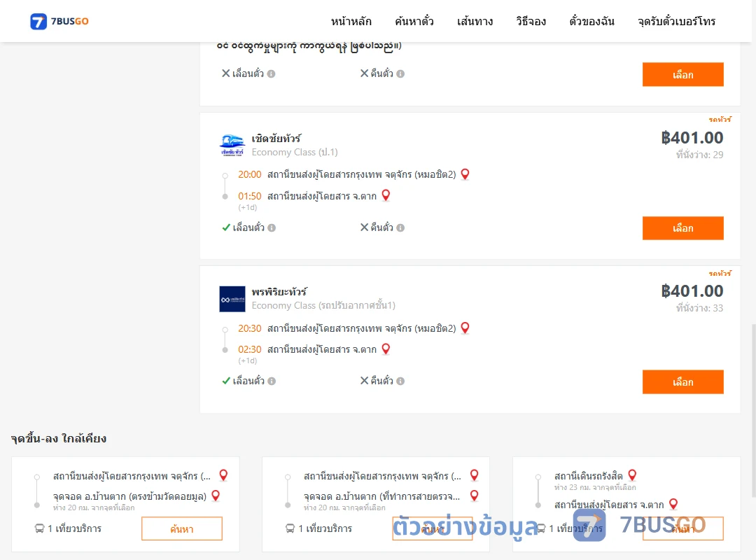
Task: Open map pin for จุดจอด อ.บ้านตาก (ที่ทำการสายตรวจ...)
Action: click(474, 496)
